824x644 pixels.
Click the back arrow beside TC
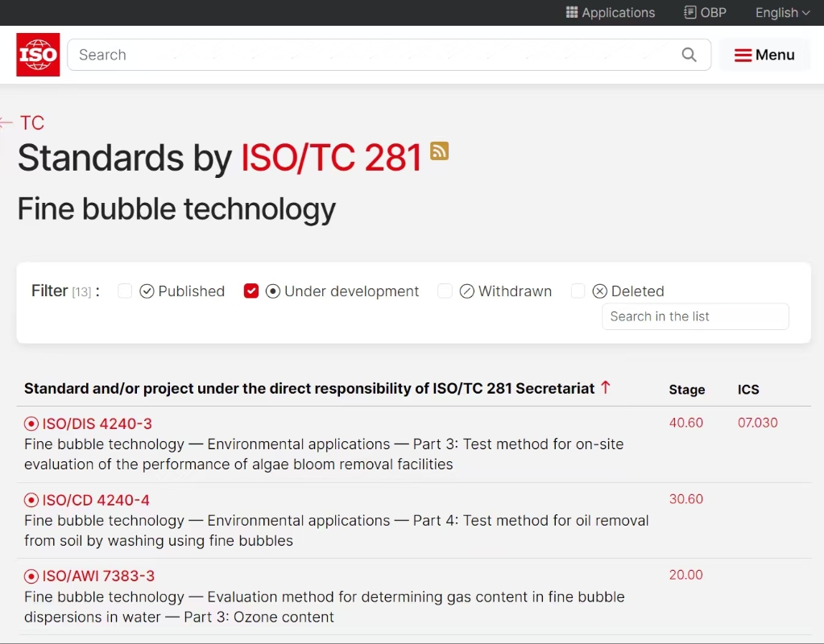click(7, 123)
